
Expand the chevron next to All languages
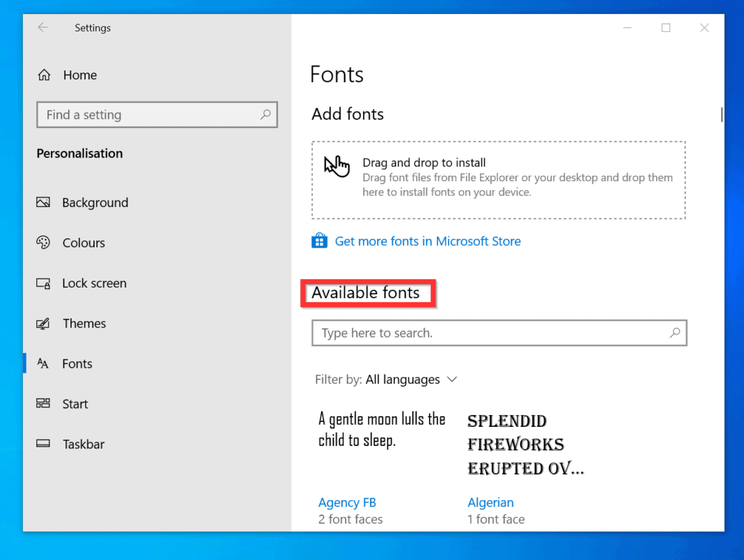click(452, 380)
